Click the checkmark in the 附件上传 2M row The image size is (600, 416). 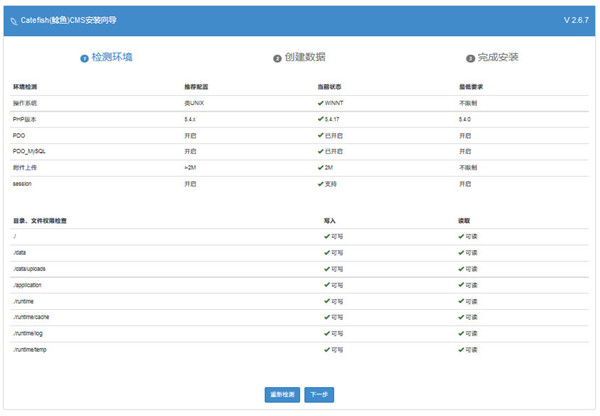(320, 167)
